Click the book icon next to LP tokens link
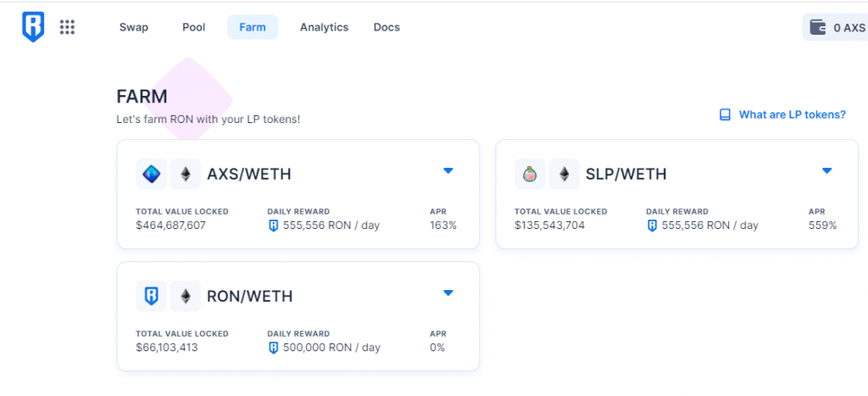Viewport: 868px width, 396px height. [725, 114]
